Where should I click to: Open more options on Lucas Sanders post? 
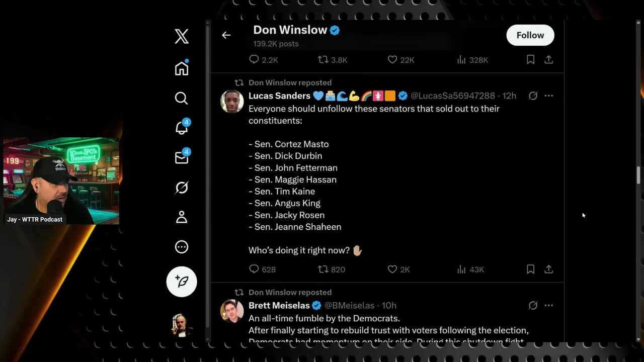[548, 96]
